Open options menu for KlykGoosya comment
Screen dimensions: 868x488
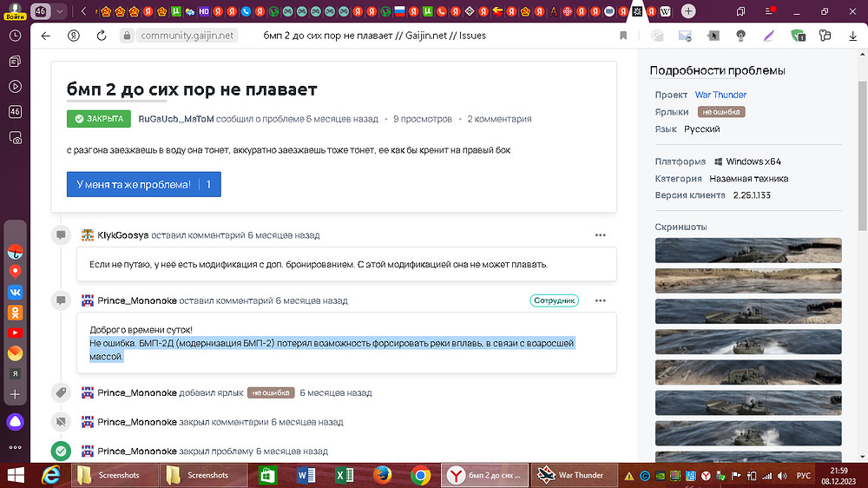[x=600, y=235]
